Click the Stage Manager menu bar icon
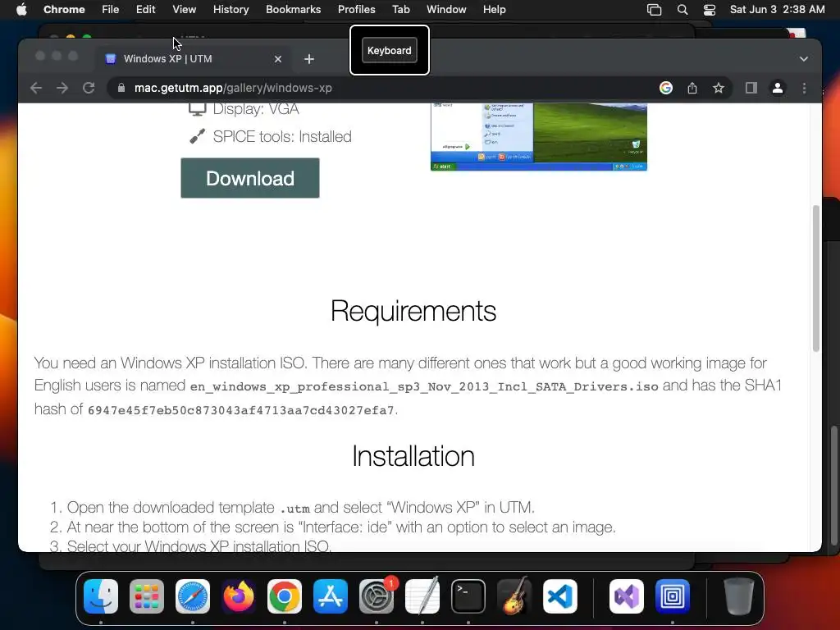The width and height of the screenshot is (840, 630). click(654, 10)
